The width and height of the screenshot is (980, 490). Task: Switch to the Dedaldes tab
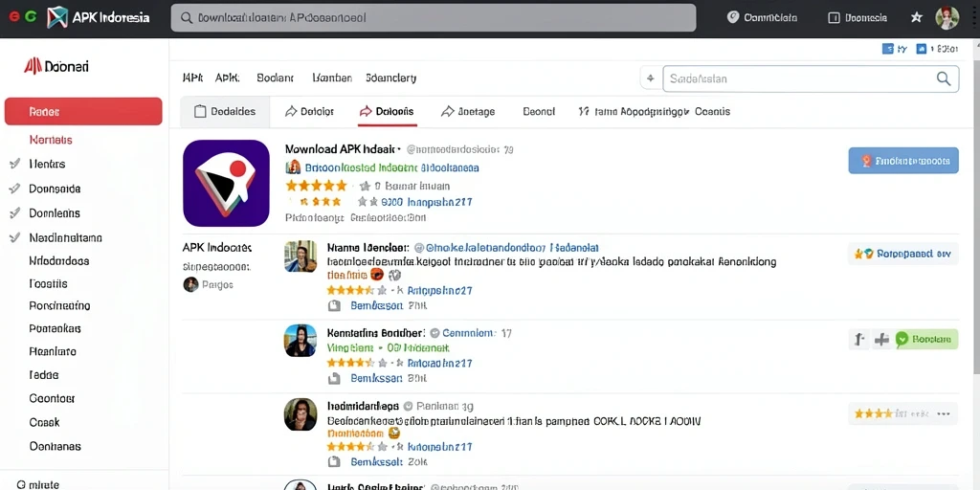[x=225, y=112]
